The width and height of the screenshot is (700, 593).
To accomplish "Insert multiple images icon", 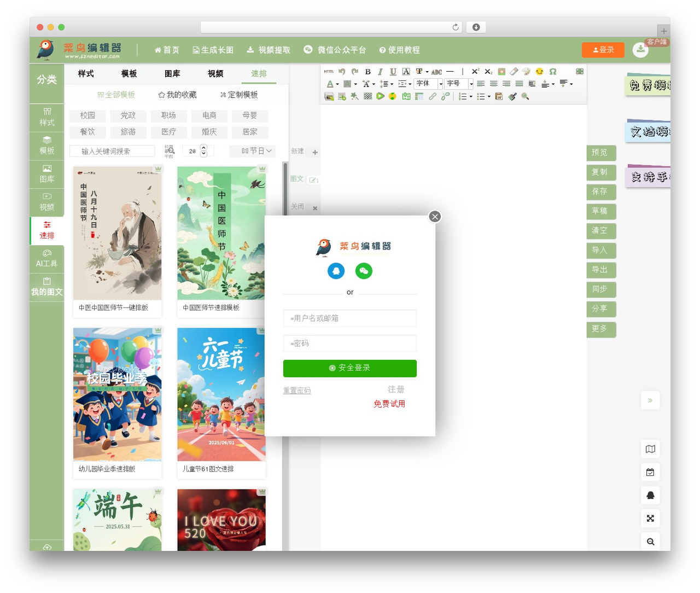I will coord(329,96).
